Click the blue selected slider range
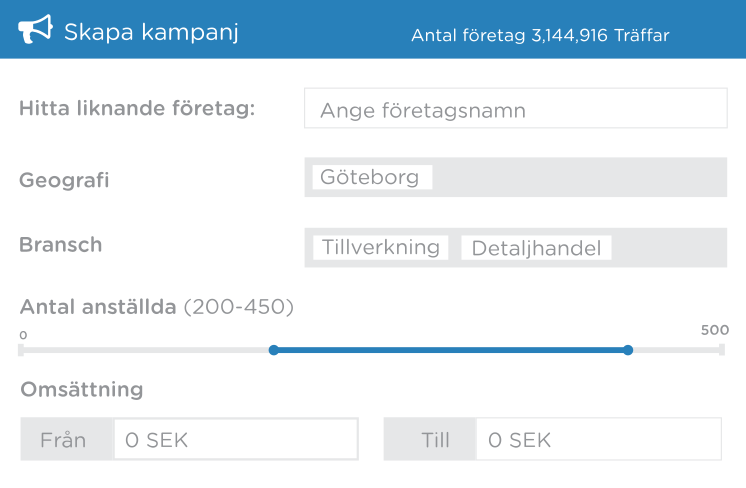The width and height of the screenshot is (746, 488). 451,350
